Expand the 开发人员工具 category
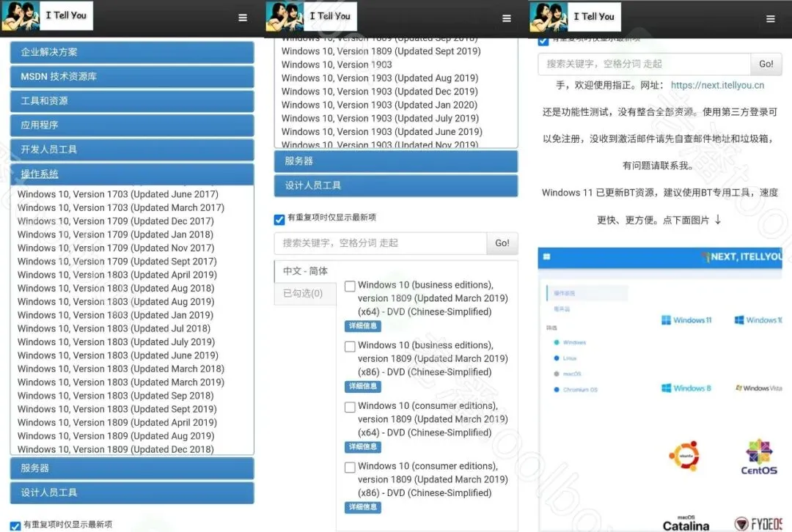Image resolution: width=792 pixels, height=532 pixels. coord(132,149)
